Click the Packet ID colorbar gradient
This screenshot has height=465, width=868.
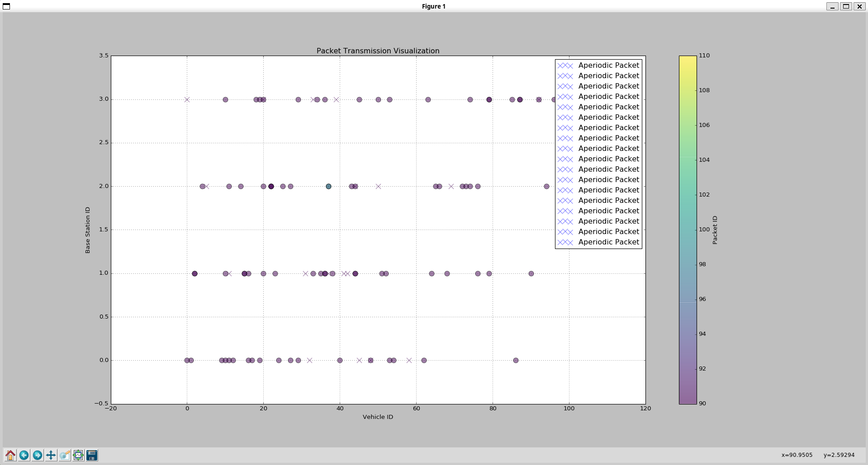688,230
